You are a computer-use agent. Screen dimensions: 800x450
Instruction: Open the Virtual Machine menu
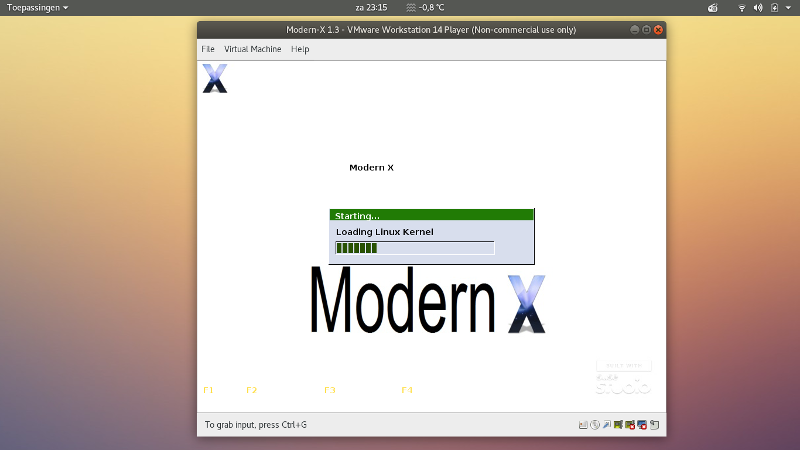(x=253, y=49)
